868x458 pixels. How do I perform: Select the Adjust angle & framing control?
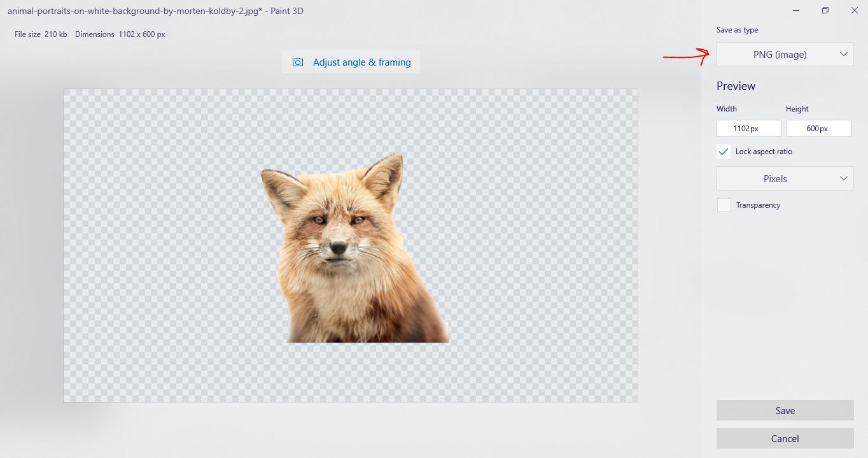click(x=351, y=62)
